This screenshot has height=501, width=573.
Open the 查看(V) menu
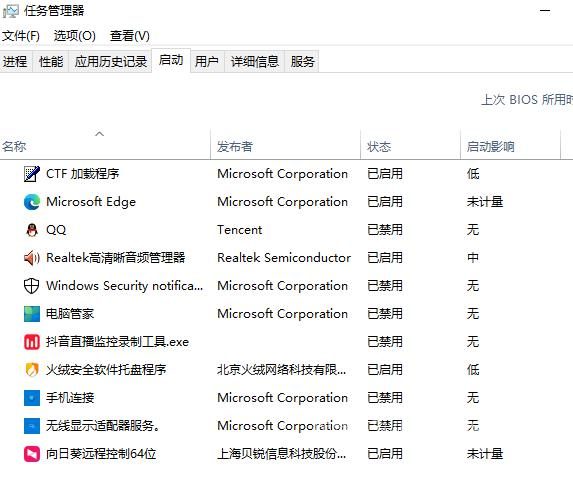(x=130, y=36)
